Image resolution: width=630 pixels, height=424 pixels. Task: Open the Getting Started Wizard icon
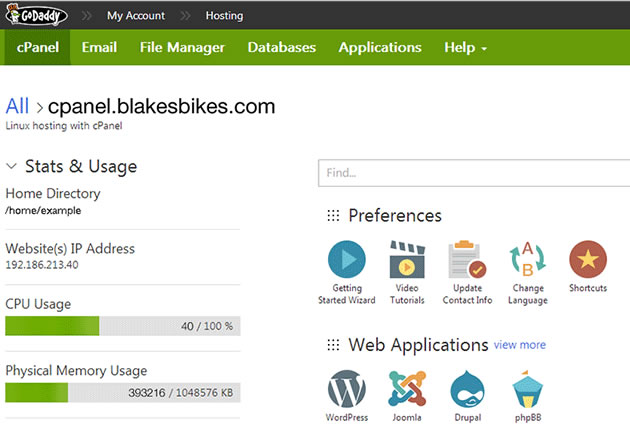[x=347, y=259]
